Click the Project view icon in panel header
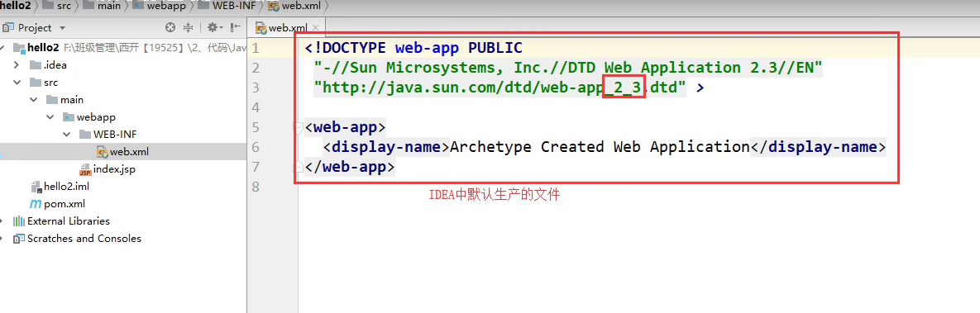 coord(8,27)
